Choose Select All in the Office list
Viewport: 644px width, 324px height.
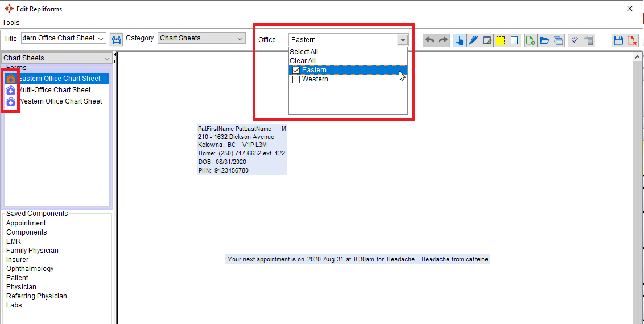point(304,52)
